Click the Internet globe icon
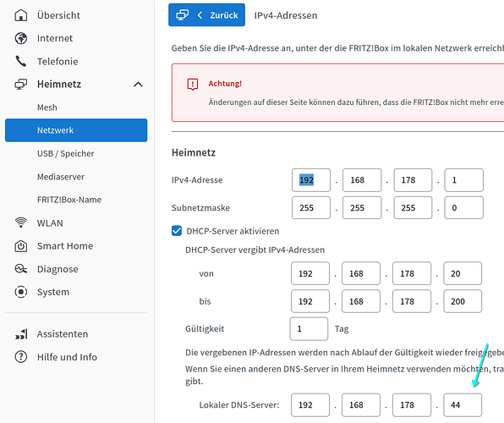This screenshot has width=504, height=423. pos(21,38)
